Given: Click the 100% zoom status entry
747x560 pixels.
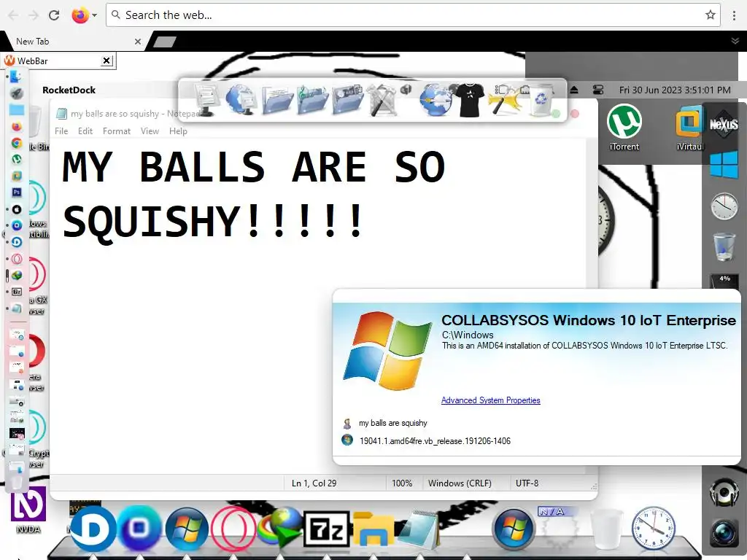Looking at the screenshot, I should click(x=402, y=483).
